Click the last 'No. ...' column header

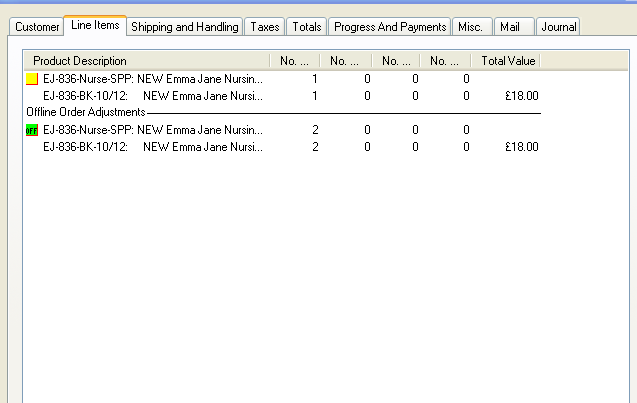click(445, 61)
